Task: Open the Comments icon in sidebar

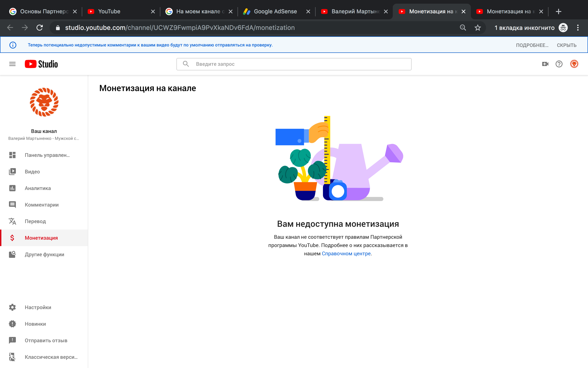Action: tap(12, 205)
